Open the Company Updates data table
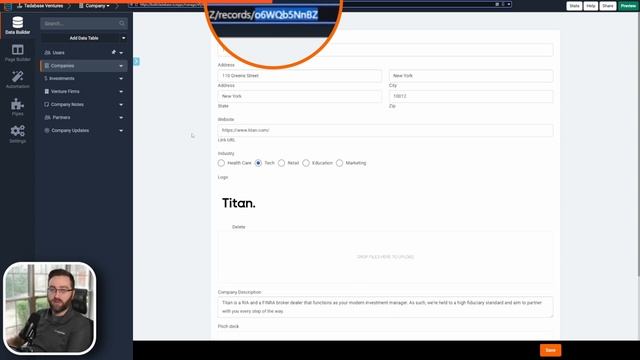Viewport: 640px width, 360px height. tap(70, 131)
